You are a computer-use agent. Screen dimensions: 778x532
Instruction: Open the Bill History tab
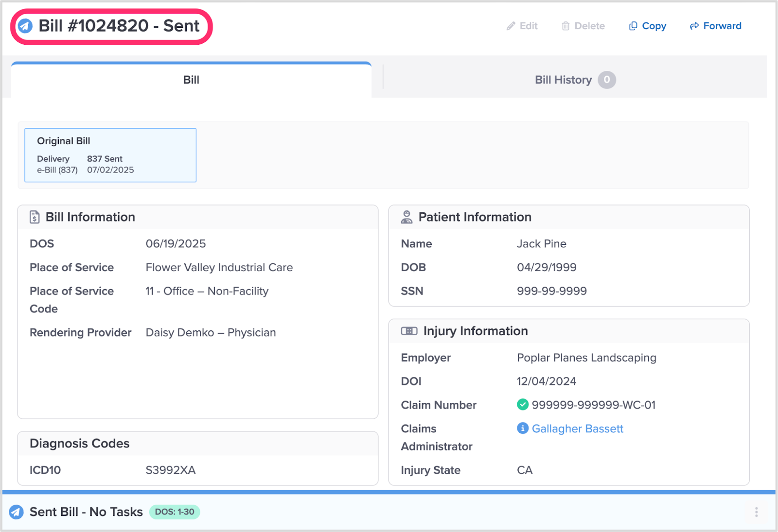[563, 80]
